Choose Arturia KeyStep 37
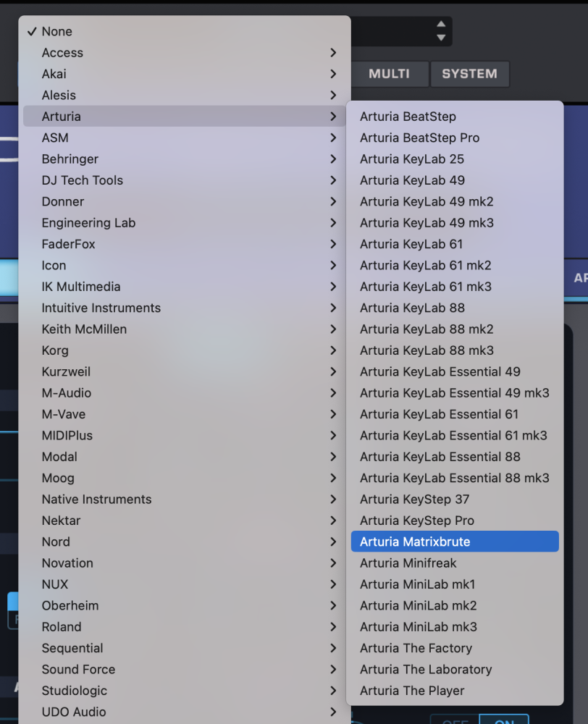 coord(455,499)
